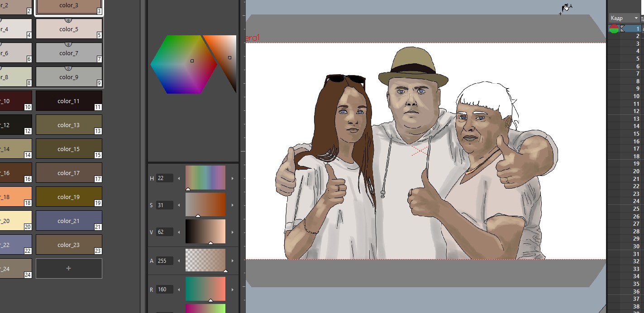Image resolution: width=644 pixels, height=313 pixels.
Task: Click the S saturation value field
Action: point(165,205)
